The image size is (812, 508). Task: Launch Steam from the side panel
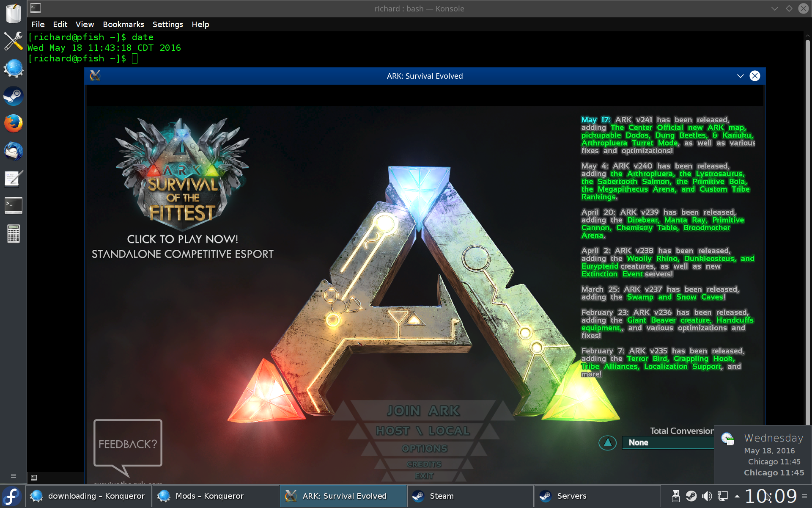point(13,96)
